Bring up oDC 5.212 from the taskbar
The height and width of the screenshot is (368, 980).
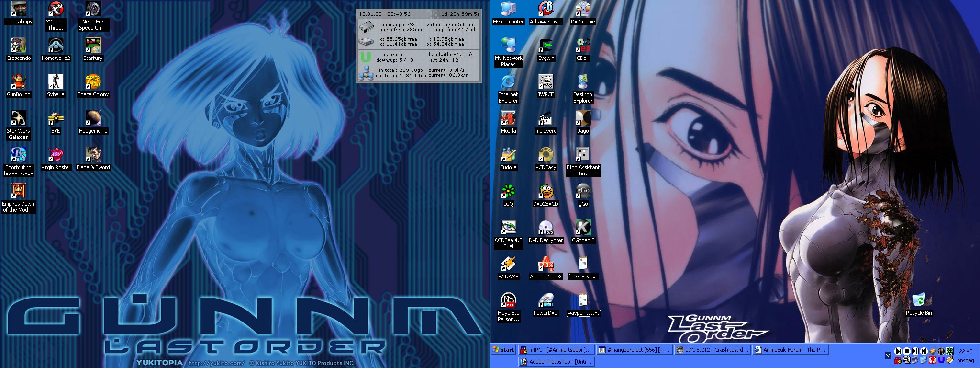712,350
